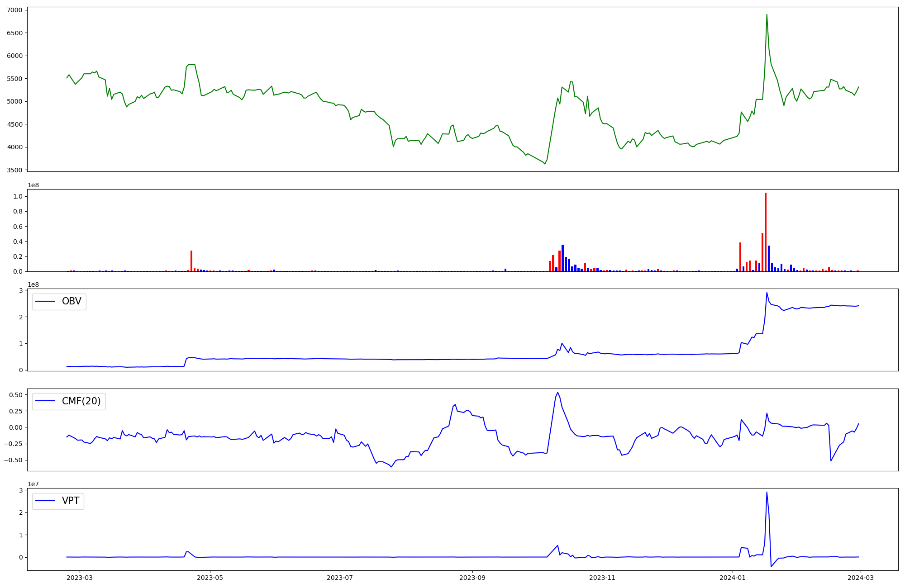Click the 2023-03 x-axis date label

(80, 577)
